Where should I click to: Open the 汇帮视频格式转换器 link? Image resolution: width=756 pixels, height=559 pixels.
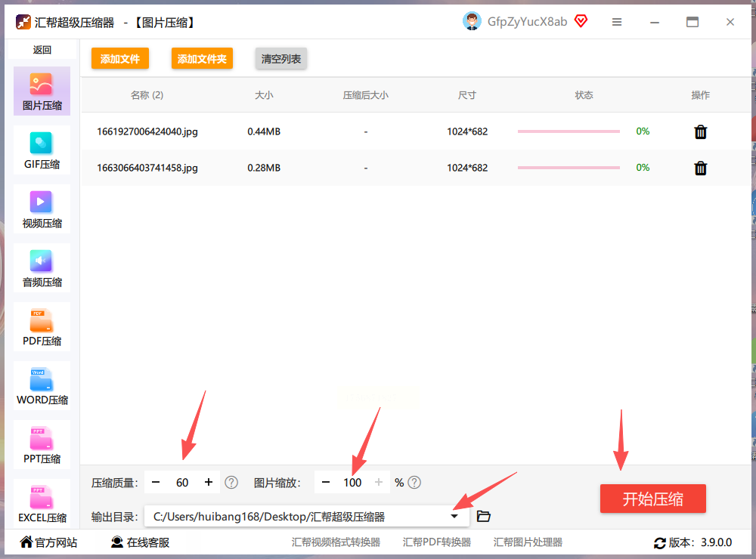click(x=336, y=542)
